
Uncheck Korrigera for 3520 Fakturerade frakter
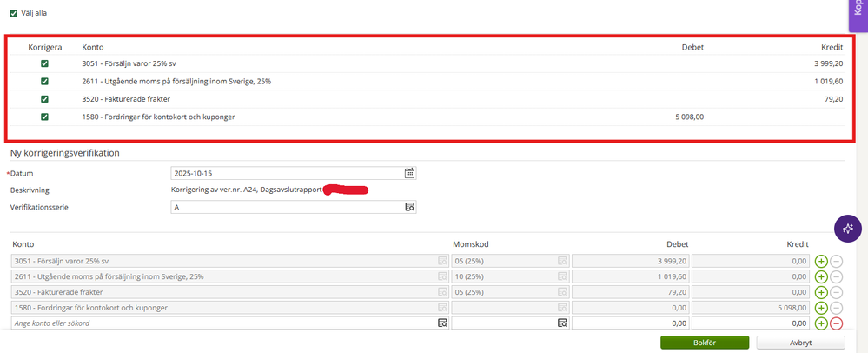pos(45,99)
